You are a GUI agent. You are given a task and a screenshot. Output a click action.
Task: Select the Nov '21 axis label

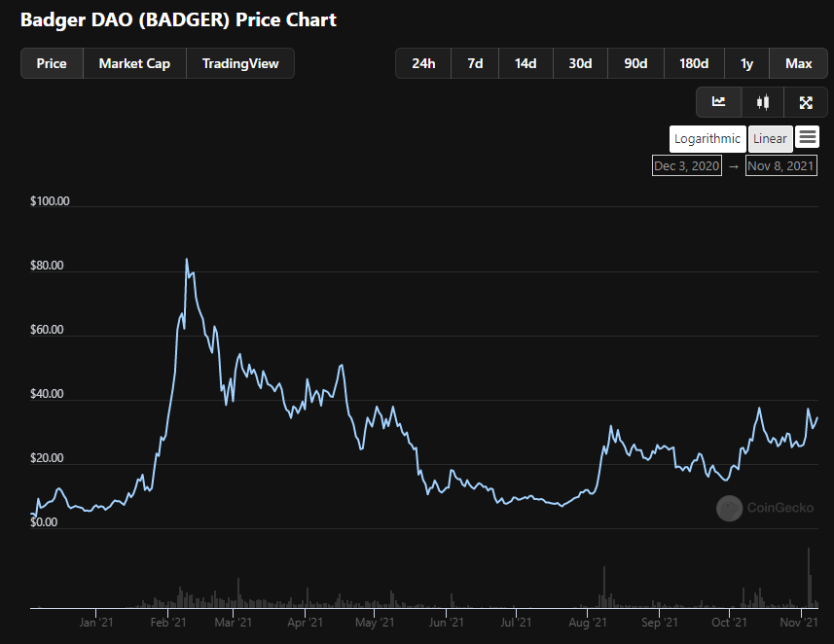[x=799, y=623]
